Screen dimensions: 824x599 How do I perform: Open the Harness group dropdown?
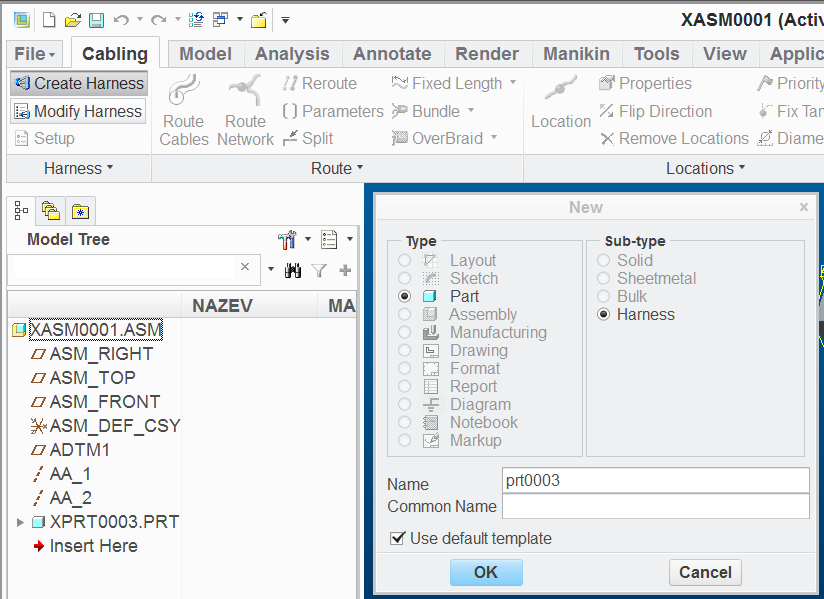point(78,168)
